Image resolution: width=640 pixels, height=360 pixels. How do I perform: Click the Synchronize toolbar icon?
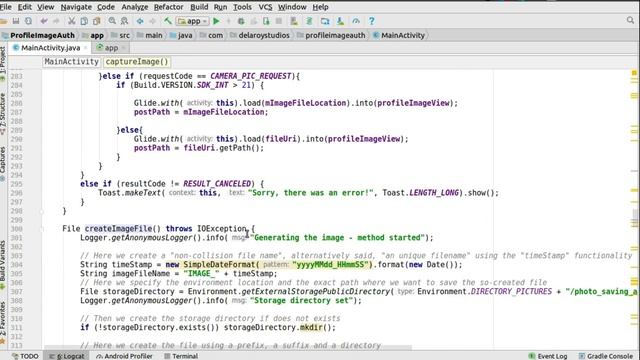point(28,21)
